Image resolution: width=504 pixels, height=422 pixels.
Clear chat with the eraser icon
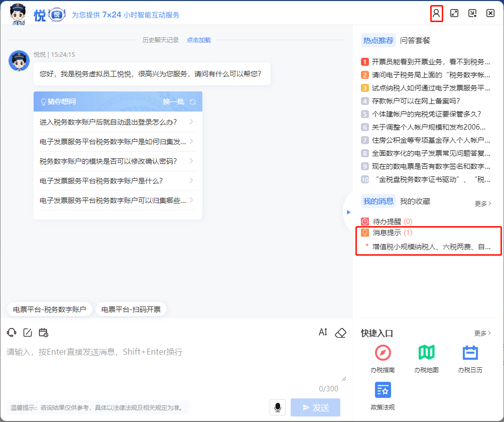point(340,333)
